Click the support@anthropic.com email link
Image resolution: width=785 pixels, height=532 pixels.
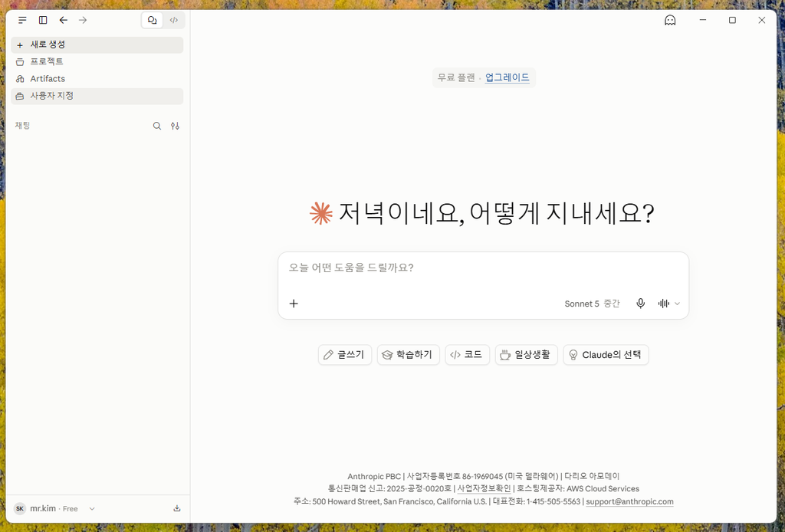[x=630, y=501]
